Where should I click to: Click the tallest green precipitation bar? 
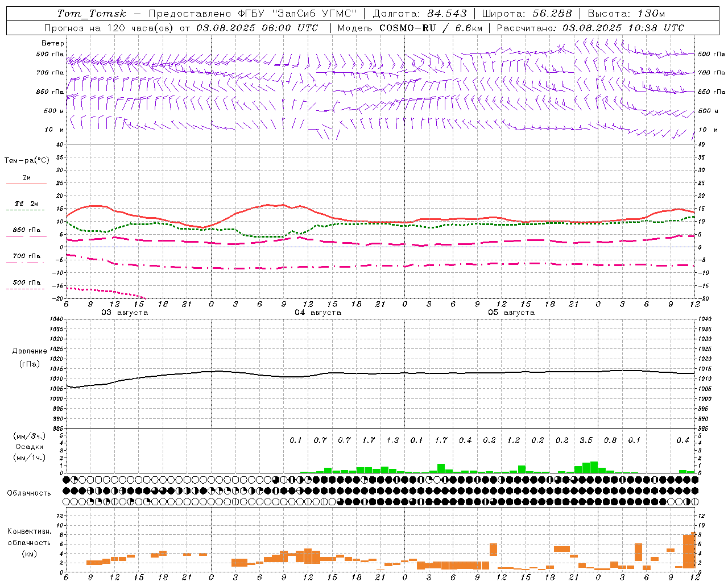point(594,467)
